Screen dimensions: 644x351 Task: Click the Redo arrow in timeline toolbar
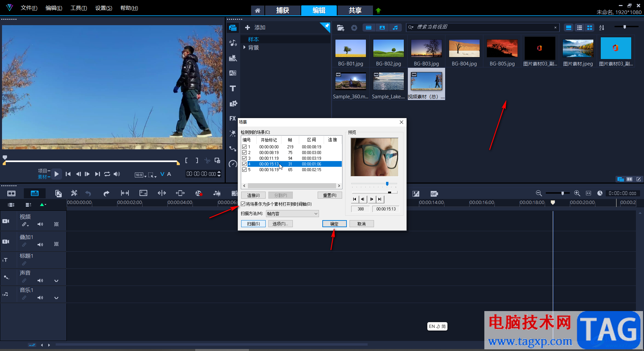click(x=106, y=193)
